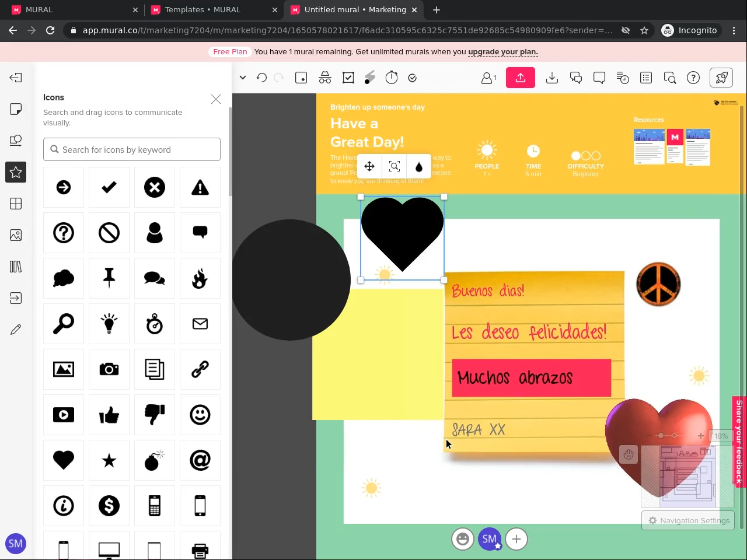Expand the mural title dropdown chevron
The width and height of the screenshot is (747, 560).
243,78
